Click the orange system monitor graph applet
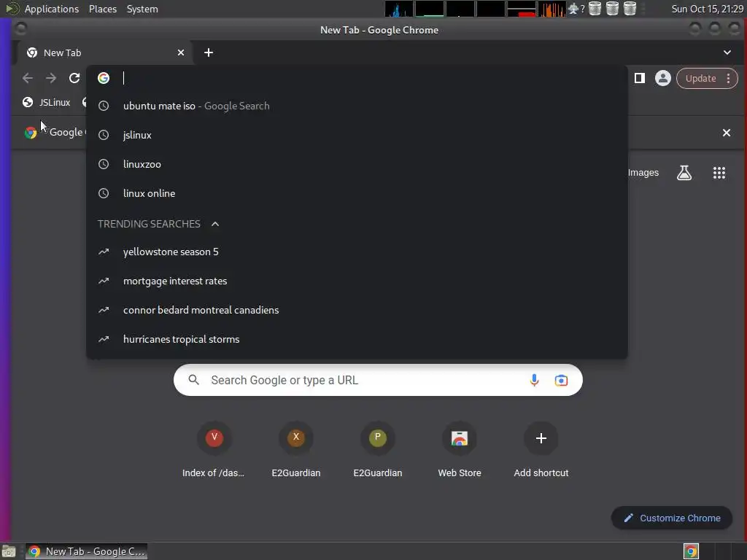This screenshot has width=747, height=560. point(552,9)
